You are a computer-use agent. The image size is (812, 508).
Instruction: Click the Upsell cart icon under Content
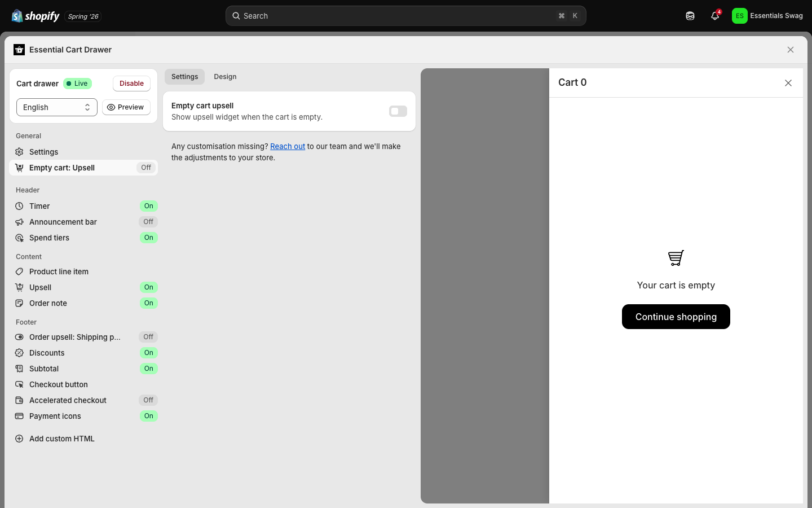19,287
